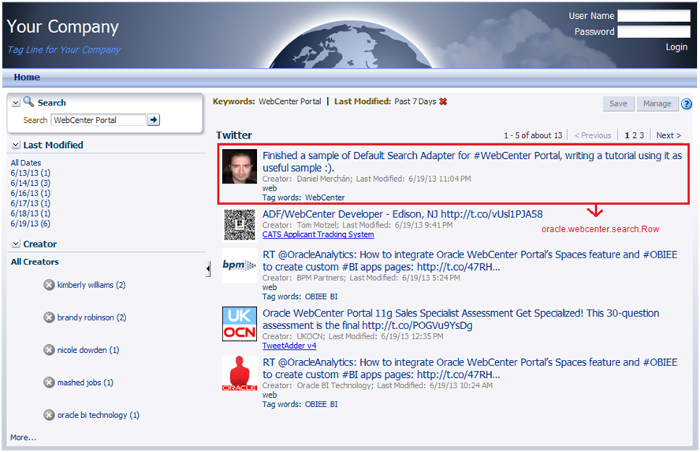Click the search go arrow button
700x452 pixels.
pyautogui.click(x=154, y=120)
